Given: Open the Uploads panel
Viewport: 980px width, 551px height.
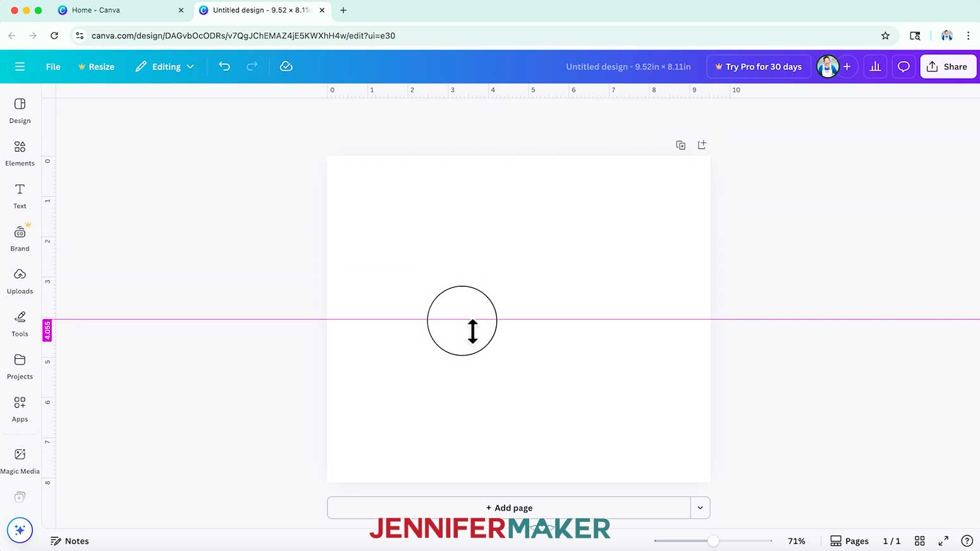Looking at the screenshot, I should tap(20, 281).
